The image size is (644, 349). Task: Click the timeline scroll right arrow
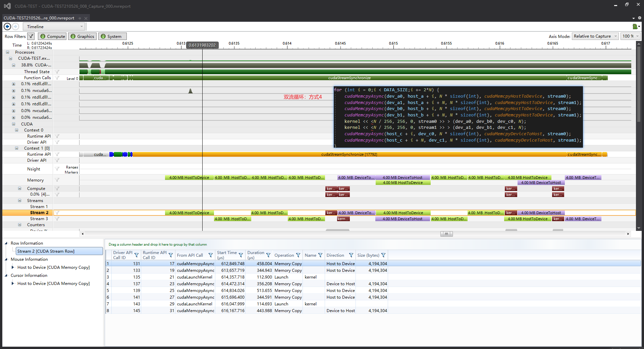point(628,234)
